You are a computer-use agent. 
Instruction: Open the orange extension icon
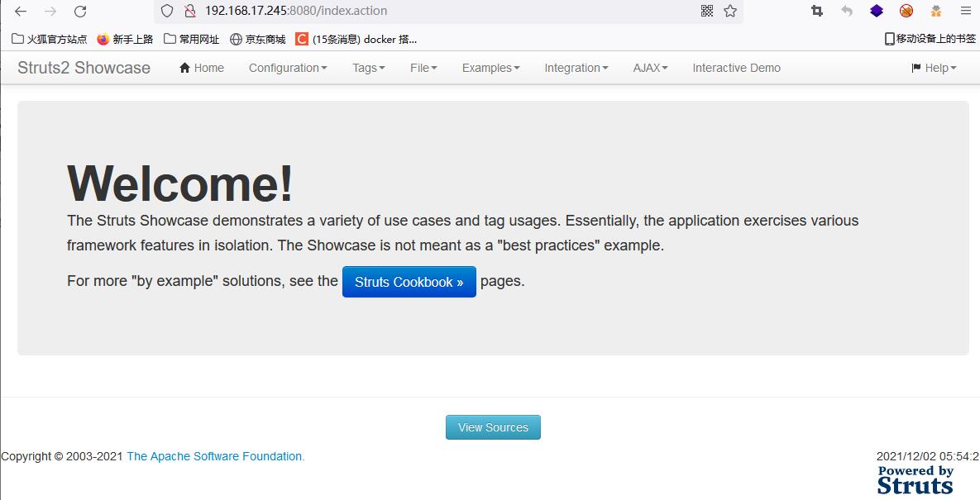pos(935,11)
